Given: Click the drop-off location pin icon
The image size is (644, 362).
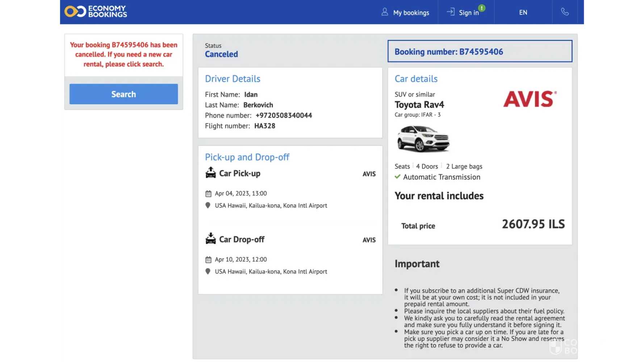Looking at the screenshot, I should click(208, 271).
